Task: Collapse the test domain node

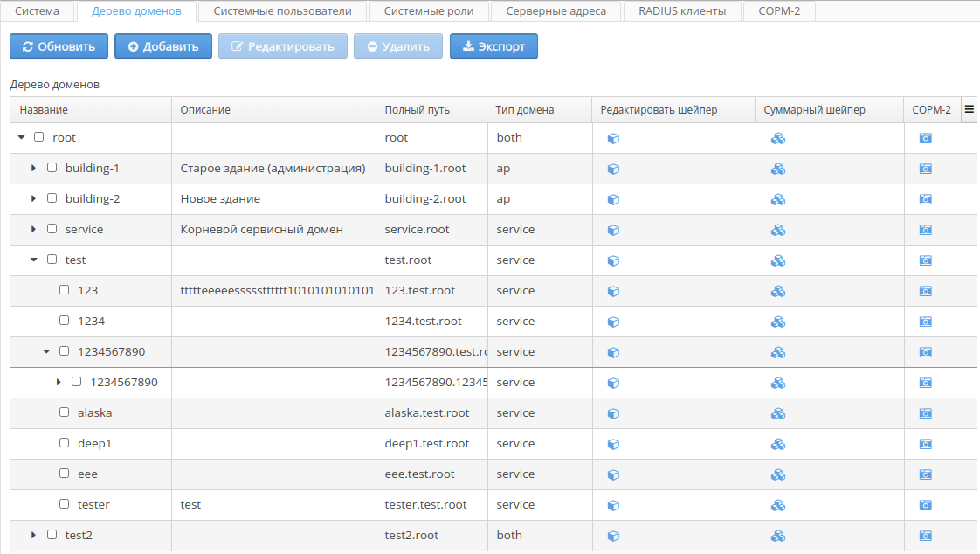Action: coord(33,260)
